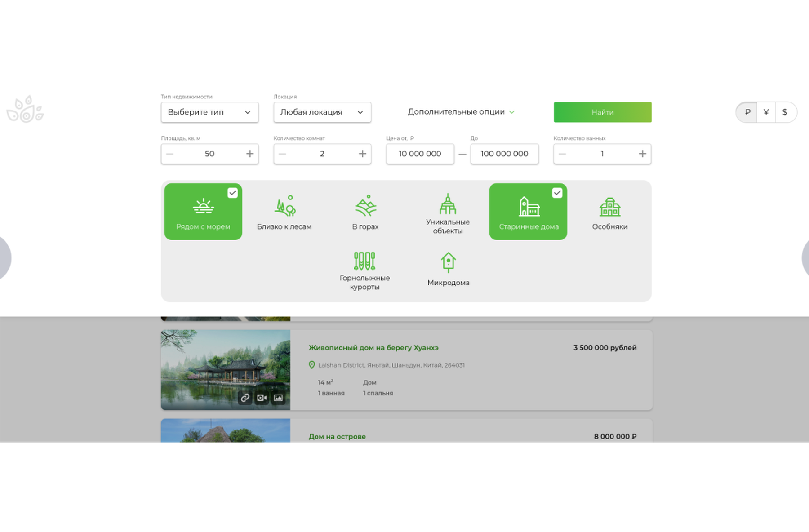Select the 'В горах' mountains category icon
809x532 pixels.
(365, 206)
